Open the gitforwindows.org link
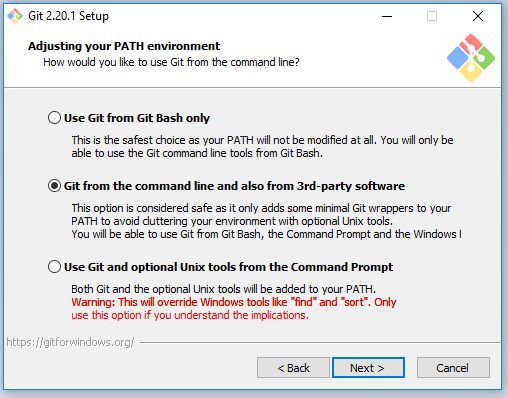Image resolution: width=508 pixels, height=398 pixels. 70,342
